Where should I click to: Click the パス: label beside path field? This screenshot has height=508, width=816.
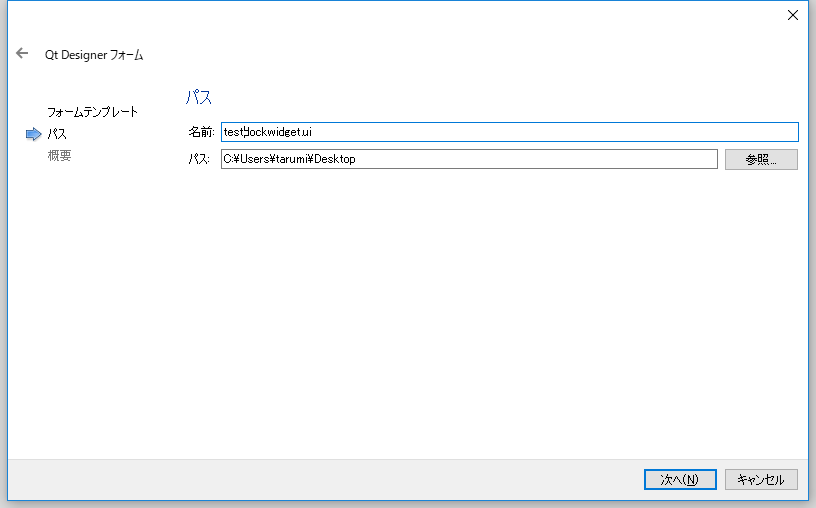click(198, 159)
